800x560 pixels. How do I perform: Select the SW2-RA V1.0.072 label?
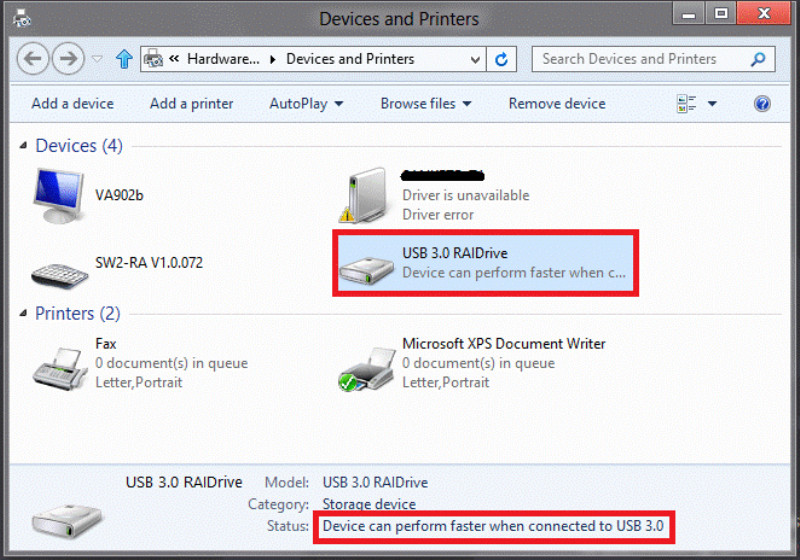[149, 263]
